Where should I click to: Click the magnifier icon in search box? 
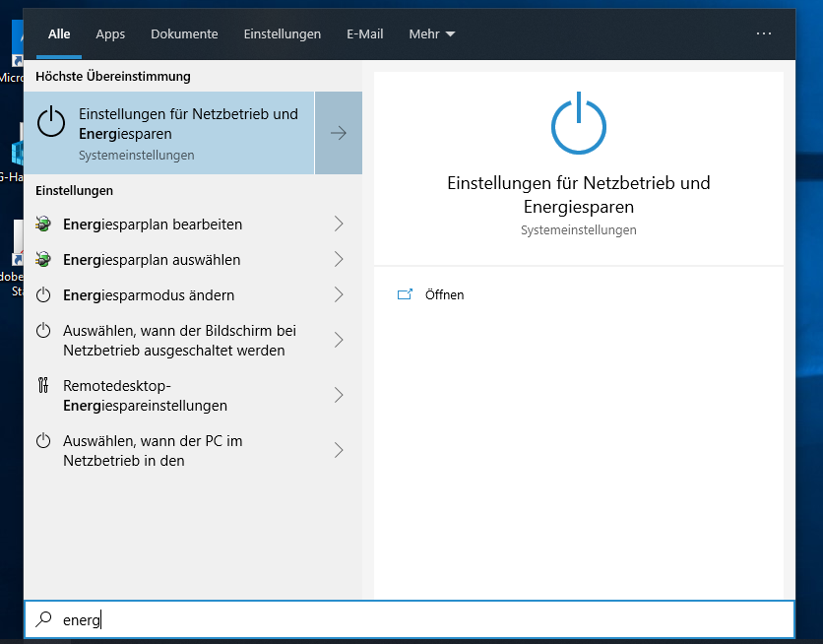point(43,619)
